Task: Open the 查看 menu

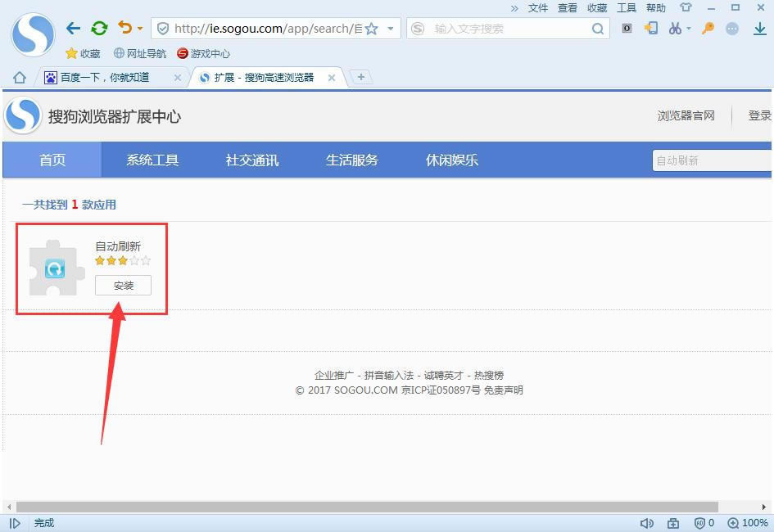Action: coord(568,8)
